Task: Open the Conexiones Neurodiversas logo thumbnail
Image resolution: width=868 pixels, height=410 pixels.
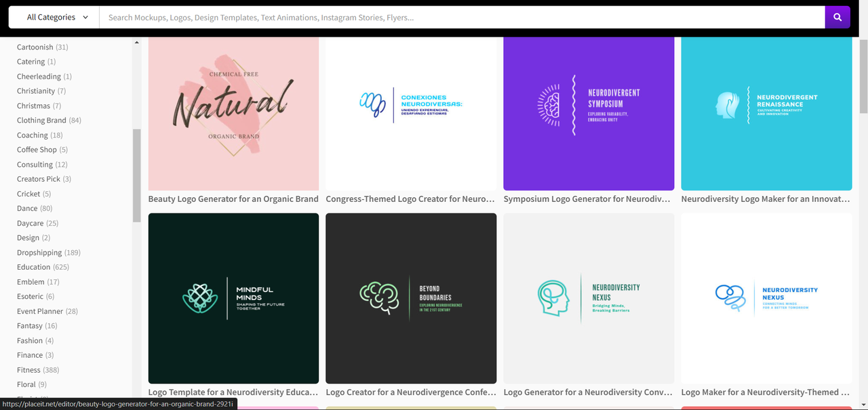Action: pyautogui.click(x=411, y=113)
